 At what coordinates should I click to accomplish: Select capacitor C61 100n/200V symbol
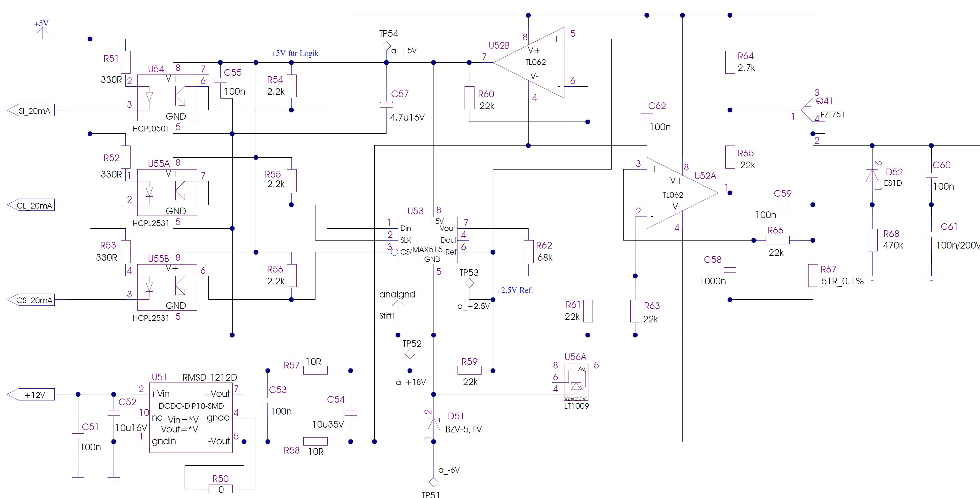click(x=931, y=234)
